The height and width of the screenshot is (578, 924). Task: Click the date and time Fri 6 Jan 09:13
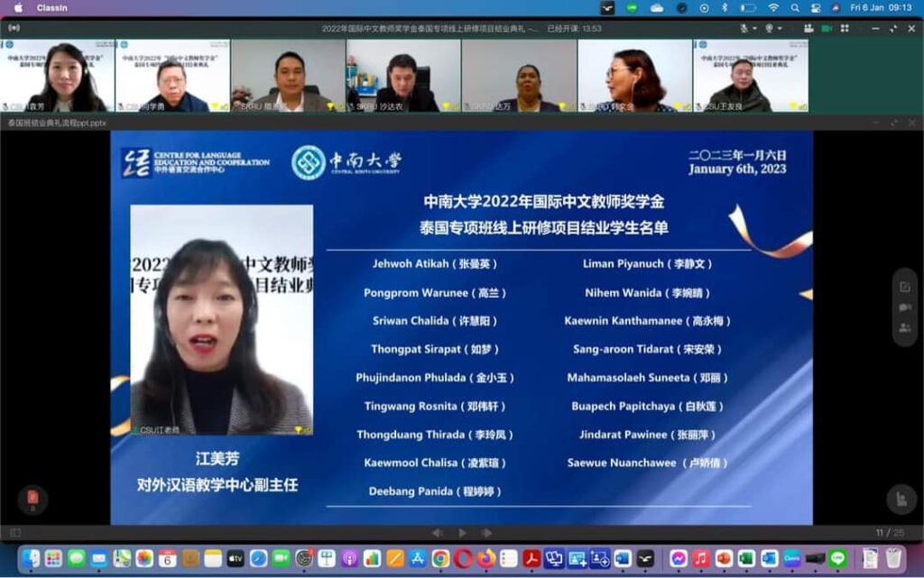pos(881,7)
